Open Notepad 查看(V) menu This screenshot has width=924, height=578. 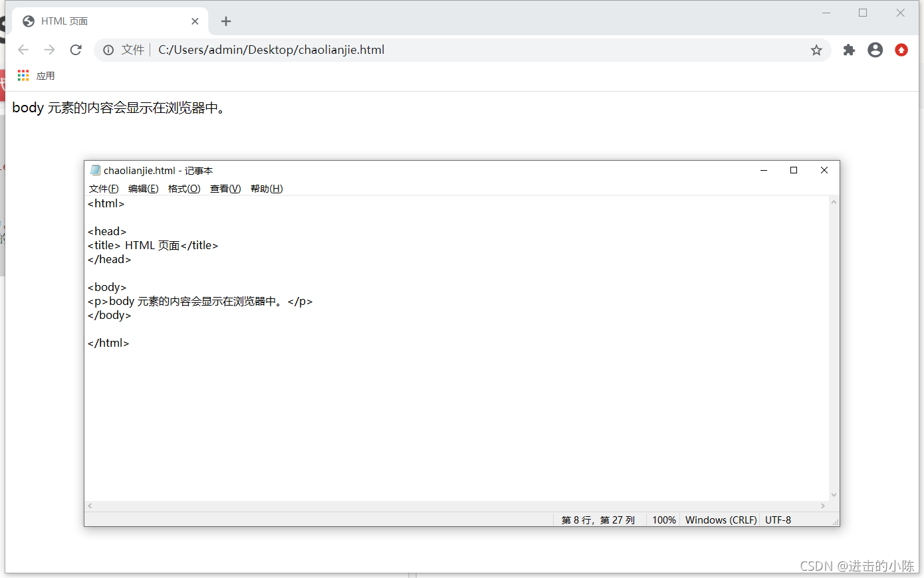(225, 189)
